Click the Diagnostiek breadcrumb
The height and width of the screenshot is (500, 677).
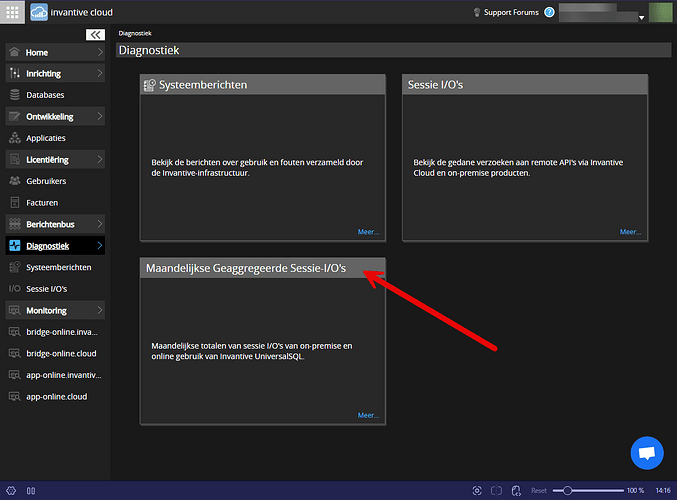135,33
